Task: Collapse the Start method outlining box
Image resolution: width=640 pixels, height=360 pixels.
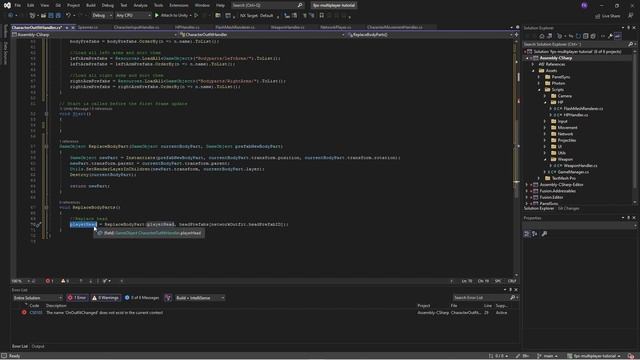Action: click(46, 114)
